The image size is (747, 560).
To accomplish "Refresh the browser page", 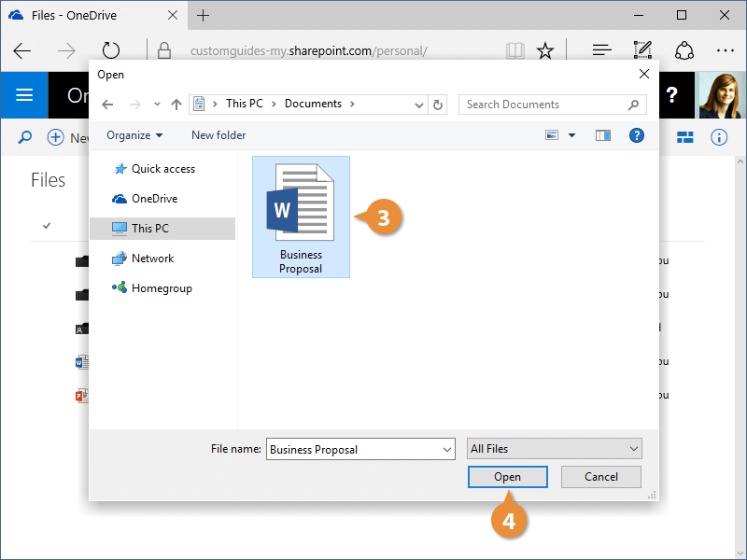I will click(x=111, y=50).
